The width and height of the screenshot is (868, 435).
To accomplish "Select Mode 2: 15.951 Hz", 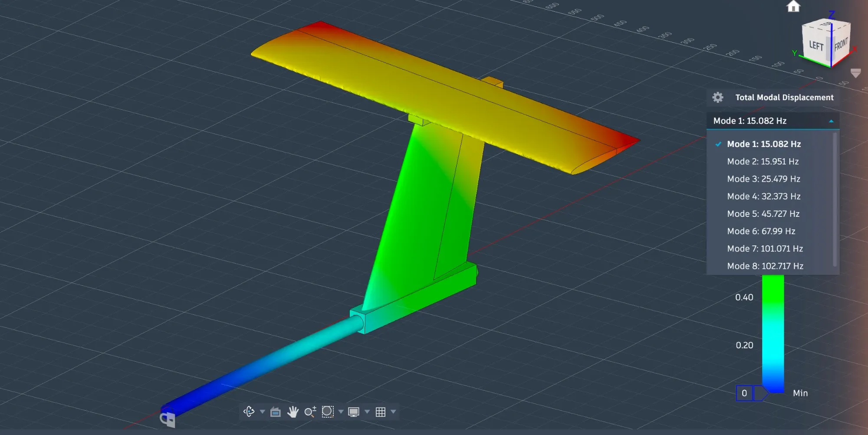I will pyautogui.click(x=770, y=161).
